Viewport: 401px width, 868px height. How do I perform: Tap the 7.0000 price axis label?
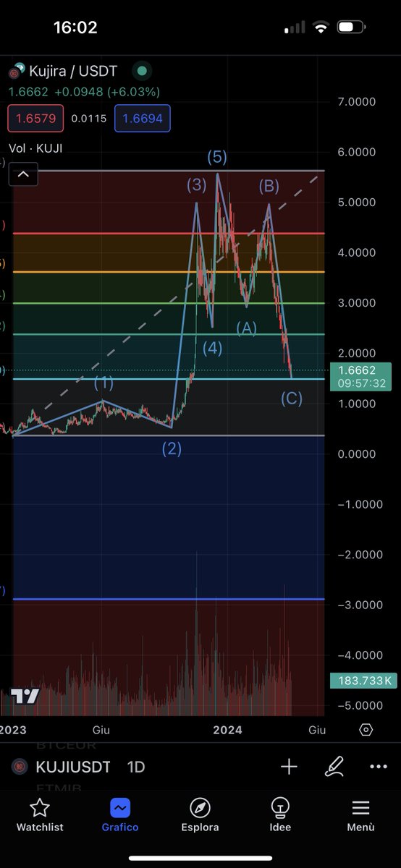(357, 102)
